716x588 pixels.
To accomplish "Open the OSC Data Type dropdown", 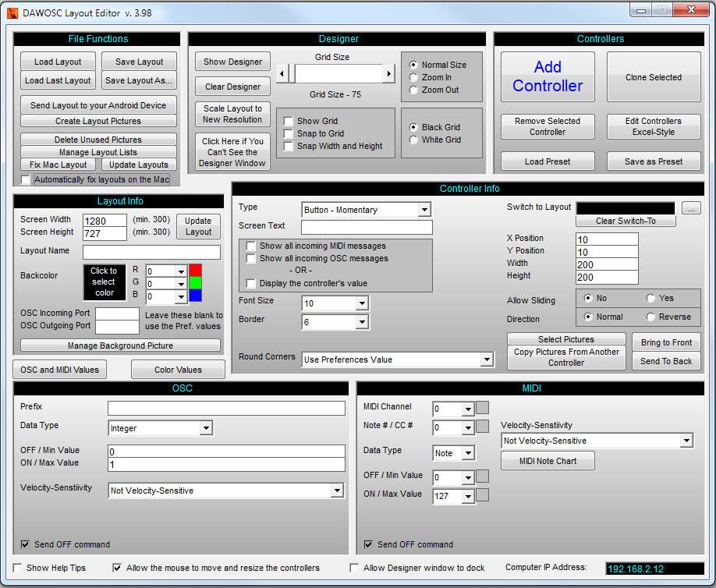I will click(x=206, y=428).
